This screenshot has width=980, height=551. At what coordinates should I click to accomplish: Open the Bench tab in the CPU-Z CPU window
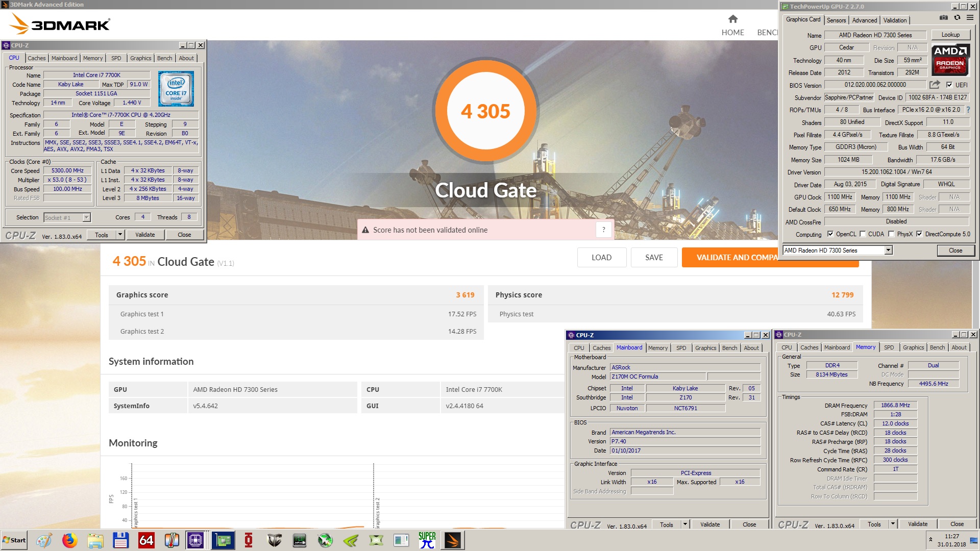tap(165, 58)
